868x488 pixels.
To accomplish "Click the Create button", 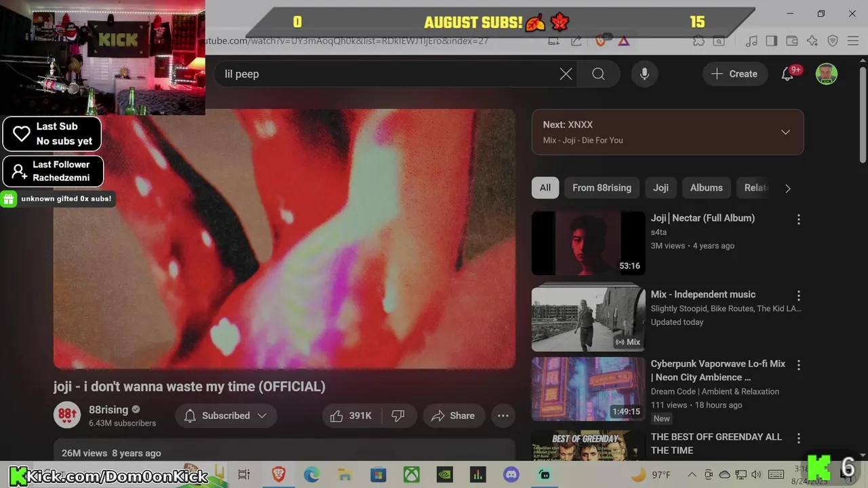I will click(x=734, y=74).
